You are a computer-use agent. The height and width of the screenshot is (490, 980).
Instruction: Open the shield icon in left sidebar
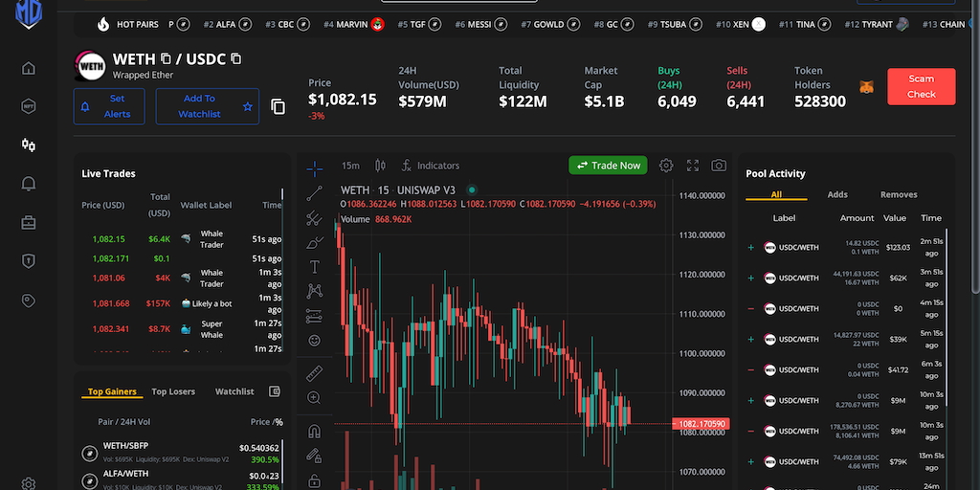pyautogui.click(x=28, y=261)
